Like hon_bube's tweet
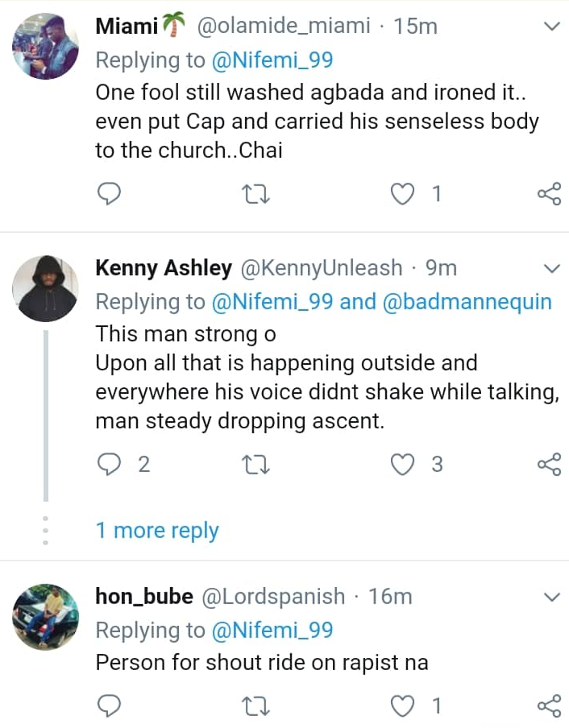This screenshot has height=728, width=569. tap(402, 706)
